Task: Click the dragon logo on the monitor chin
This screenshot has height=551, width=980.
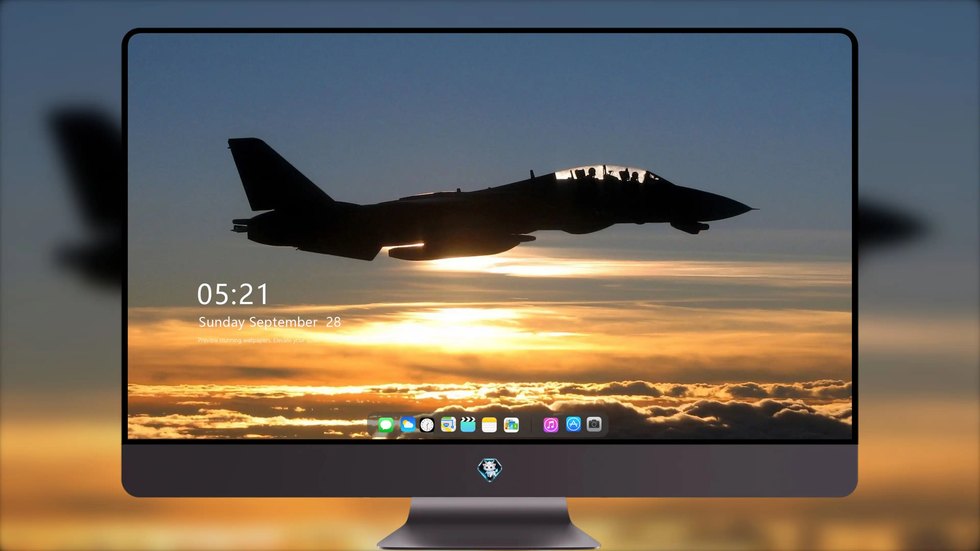Action: (490, 470)
